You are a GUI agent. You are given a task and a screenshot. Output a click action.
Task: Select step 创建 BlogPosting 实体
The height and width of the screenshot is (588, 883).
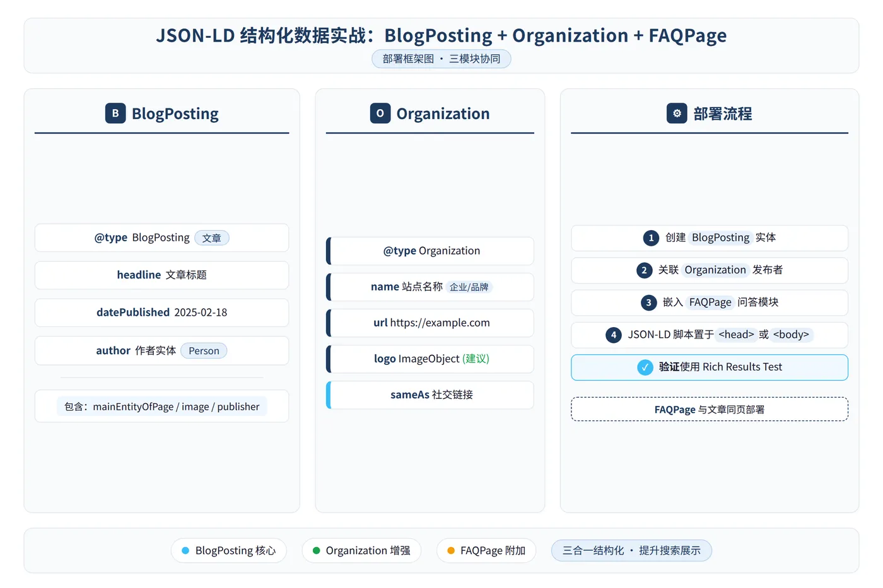[710, 238]
